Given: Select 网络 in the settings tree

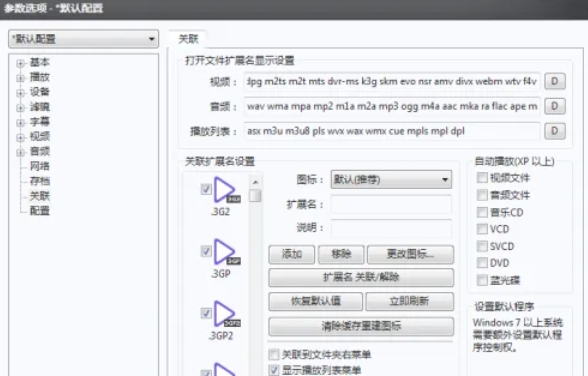Looking at the screenshot, I should (40, 166).
